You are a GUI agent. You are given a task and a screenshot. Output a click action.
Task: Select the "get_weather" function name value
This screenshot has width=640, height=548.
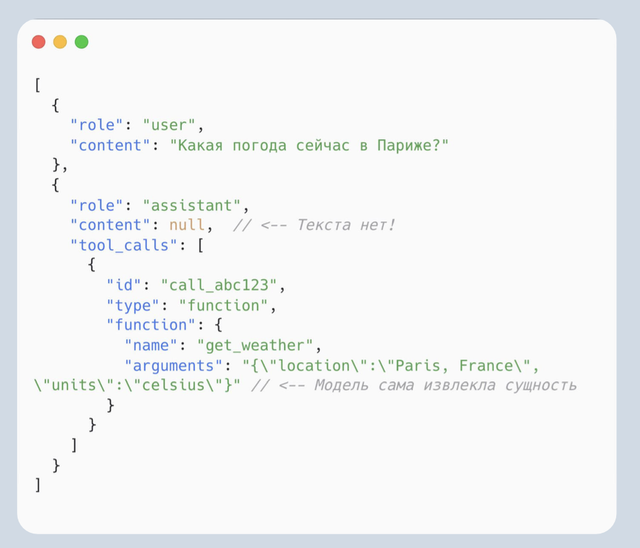point(255,345)
